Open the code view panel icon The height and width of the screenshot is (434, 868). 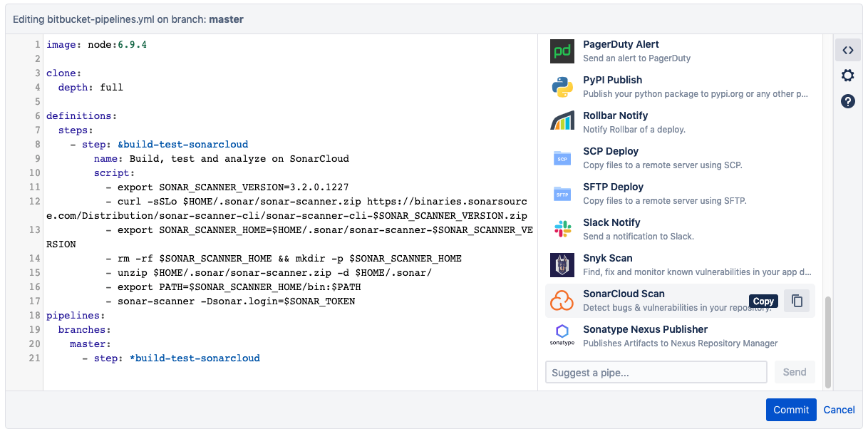pos(847,50)
